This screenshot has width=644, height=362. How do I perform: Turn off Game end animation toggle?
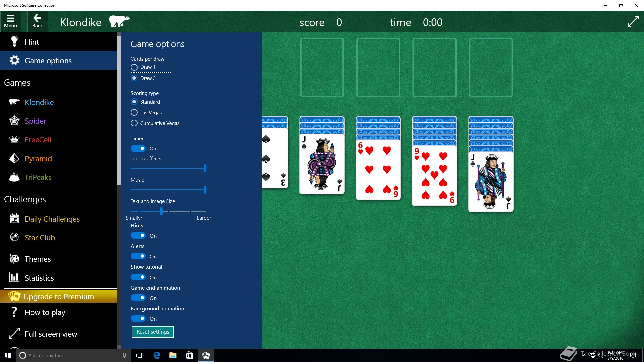point(138,298)
